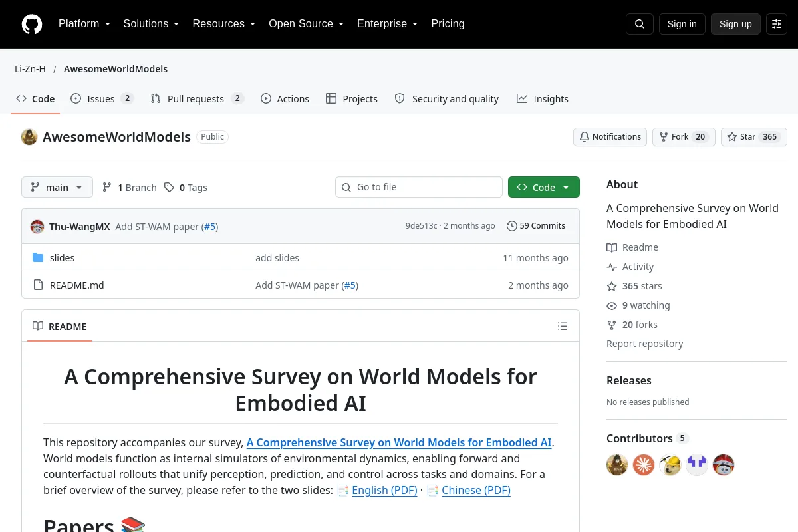Open pull request #5 link in README.md row
The image size is (798, 532).
350,285
